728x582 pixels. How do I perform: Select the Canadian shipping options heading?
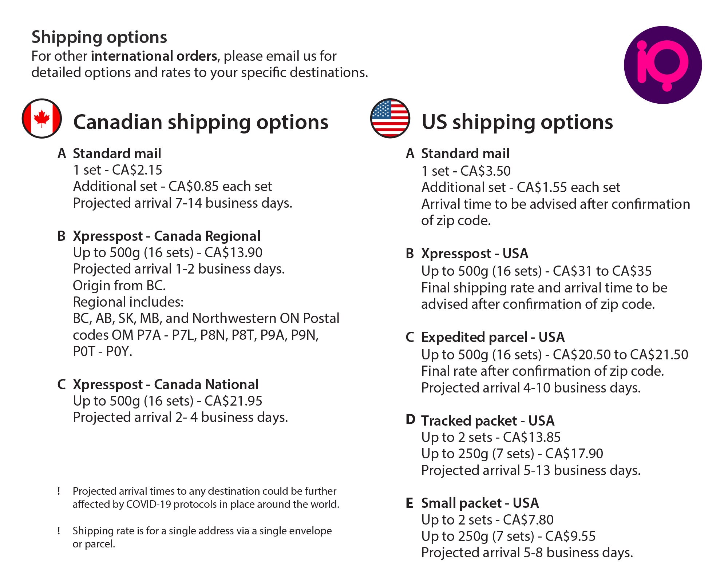pos(201,122)
